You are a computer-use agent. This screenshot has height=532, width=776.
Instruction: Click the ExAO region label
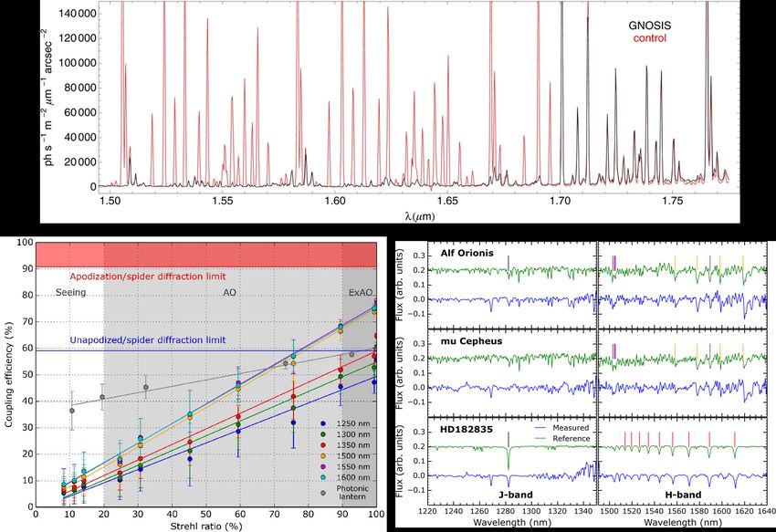pyautogui.click(x=361, y=293)
